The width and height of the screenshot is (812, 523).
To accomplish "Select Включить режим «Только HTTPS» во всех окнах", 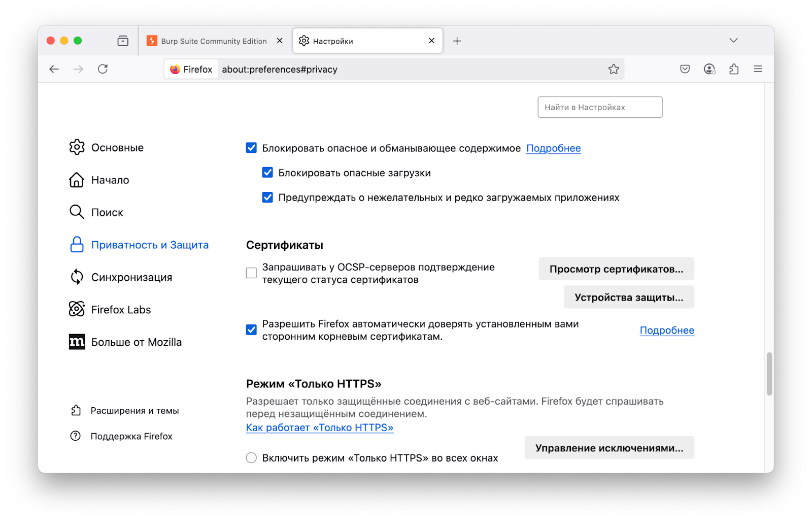I will (x=251, y=457).
